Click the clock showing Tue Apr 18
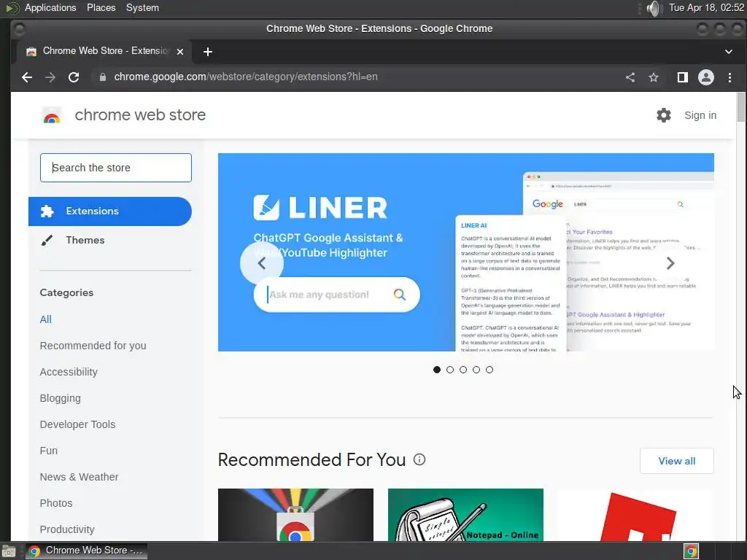The image size is (747, 560). (706, 8)
